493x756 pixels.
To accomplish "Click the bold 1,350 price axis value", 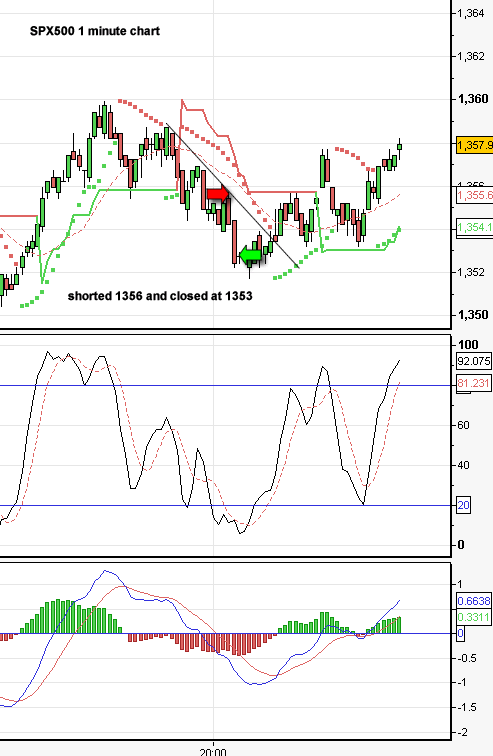I will click(x=473, y=315).
